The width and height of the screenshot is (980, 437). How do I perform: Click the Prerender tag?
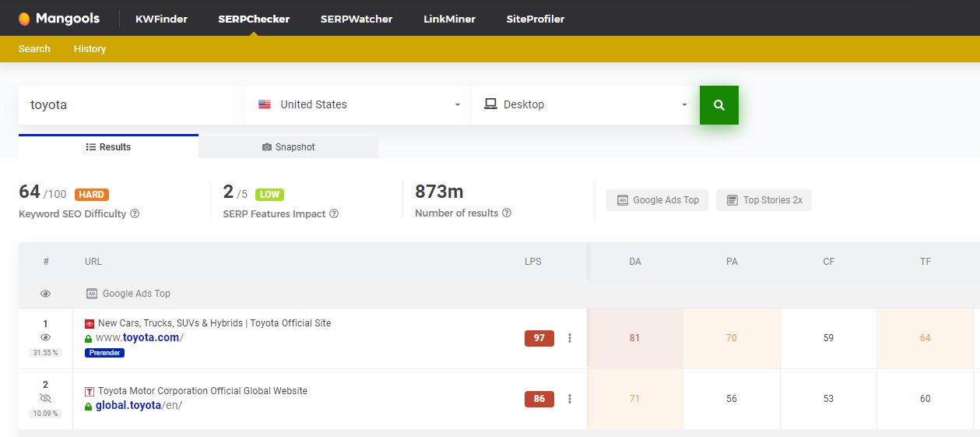click(x=104, y=353)
